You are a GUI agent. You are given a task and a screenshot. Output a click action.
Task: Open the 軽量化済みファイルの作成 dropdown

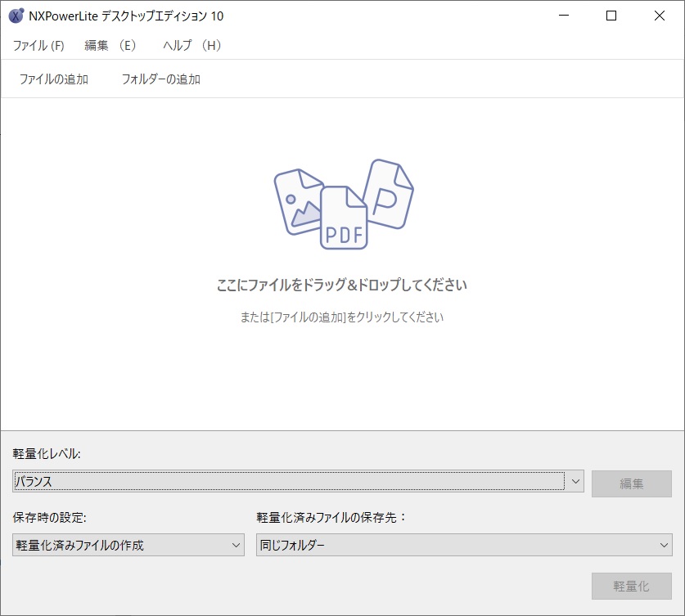[x=128, y=545]
